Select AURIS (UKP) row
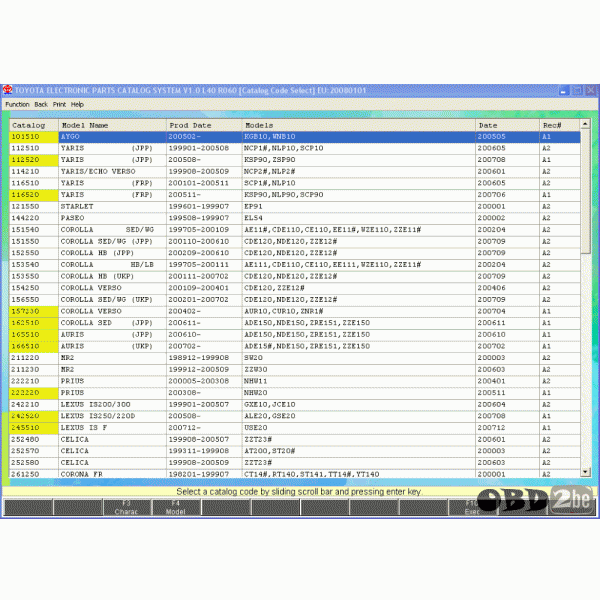The height and width of the screenshot is (600, 600). tap(295, 346)
